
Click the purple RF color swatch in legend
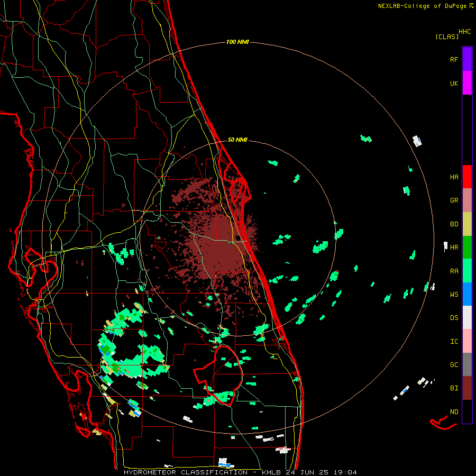point(467,59)
